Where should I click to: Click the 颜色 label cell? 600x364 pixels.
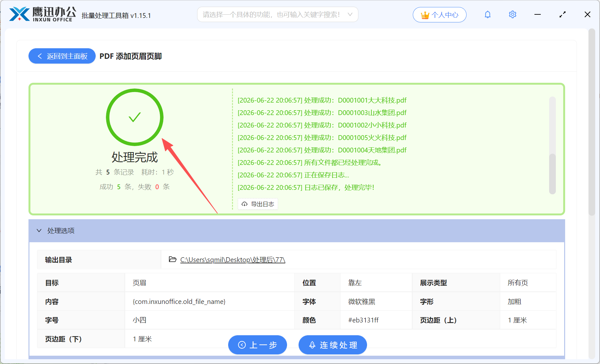click(317, 320)
